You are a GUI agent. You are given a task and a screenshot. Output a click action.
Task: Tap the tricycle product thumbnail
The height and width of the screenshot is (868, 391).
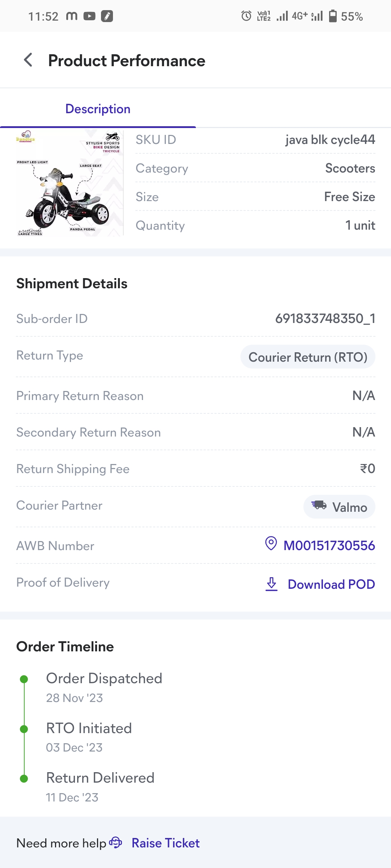tap(68, 183)
